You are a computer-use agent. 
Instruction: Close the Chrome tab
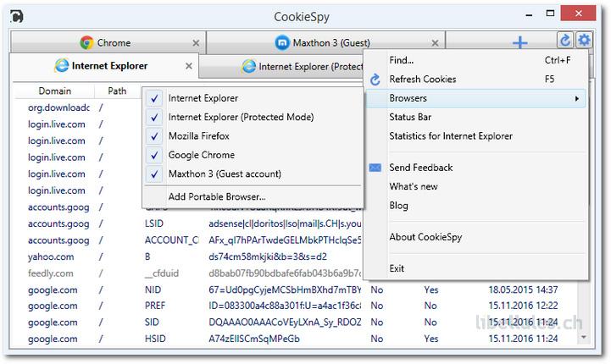pos(196,42)
